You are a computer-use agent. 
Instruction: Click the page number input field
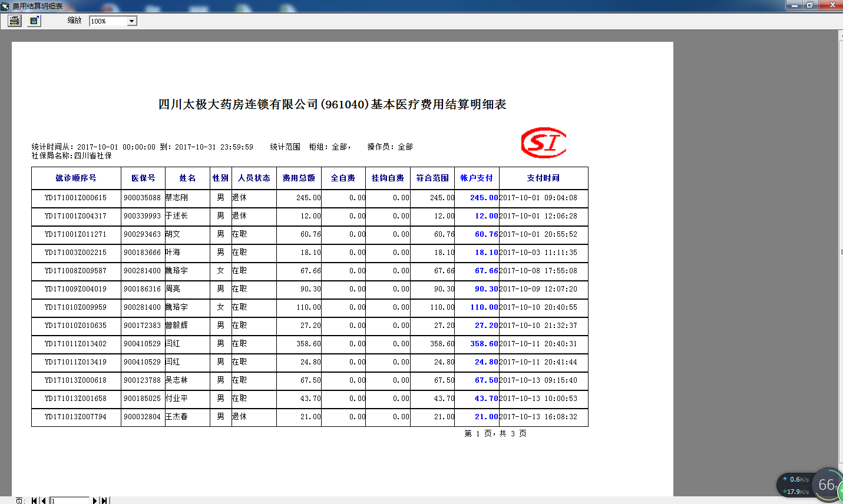70,500
